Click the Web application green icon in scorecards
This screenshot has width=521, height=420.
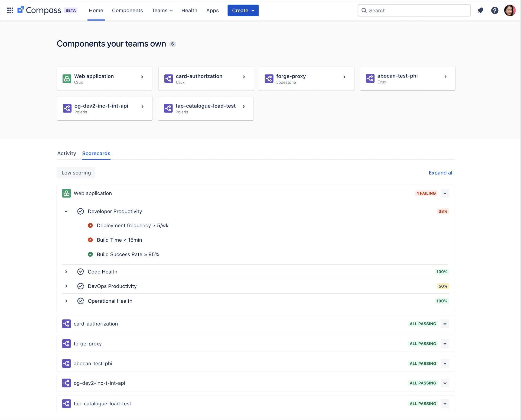tap(66, 193)
